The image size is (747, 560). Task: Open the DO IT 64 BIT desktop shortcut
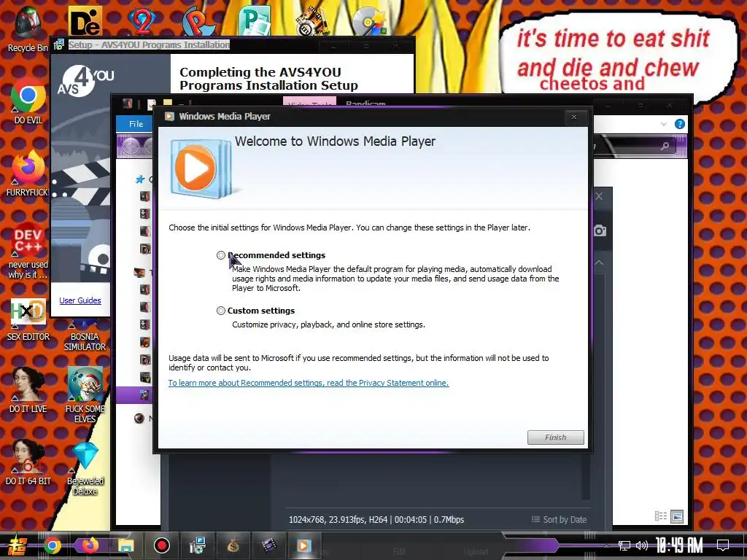28,462
